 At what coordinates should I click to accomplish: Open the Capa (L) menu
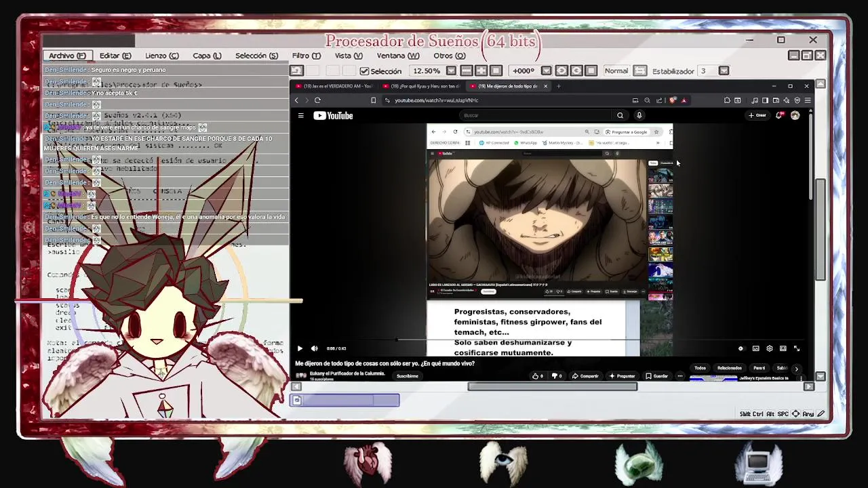click(207, 56)
